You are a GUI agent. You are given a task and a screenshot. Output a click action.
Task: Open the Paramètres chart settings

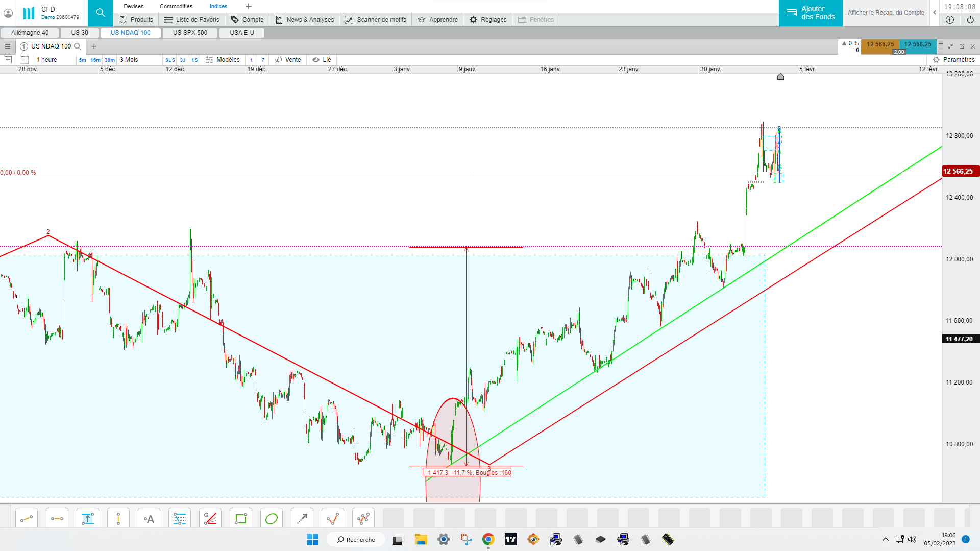pos(954,60)
